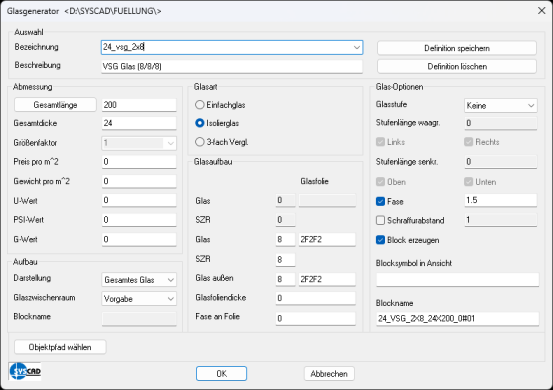This screenshot has width=553, height=390.
Task: Click the Glasfolie column header text
Action: coord(314,181)
